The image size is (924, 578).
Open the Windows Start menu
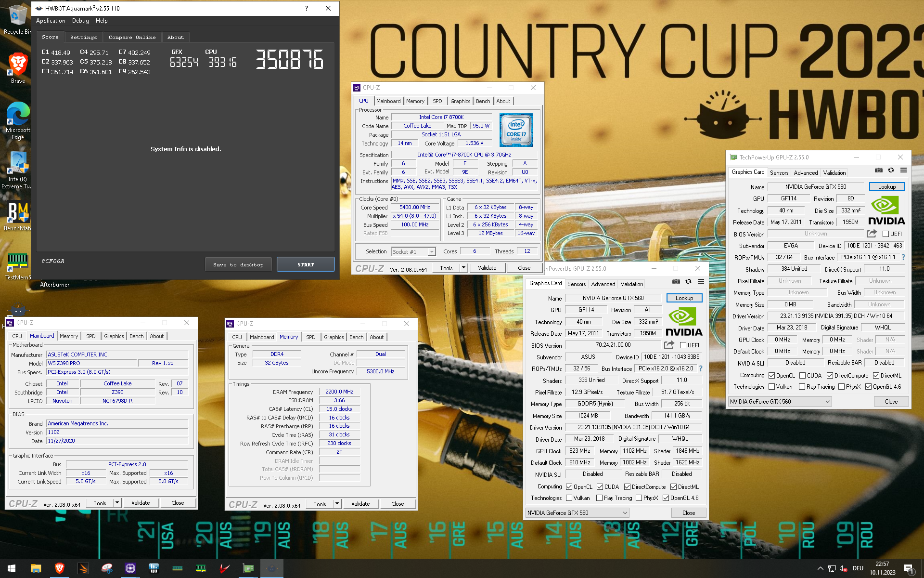tap(12, 568)
